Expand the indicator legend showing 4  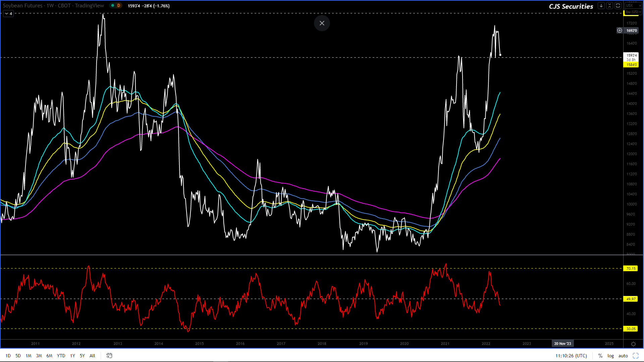(8, 14)
